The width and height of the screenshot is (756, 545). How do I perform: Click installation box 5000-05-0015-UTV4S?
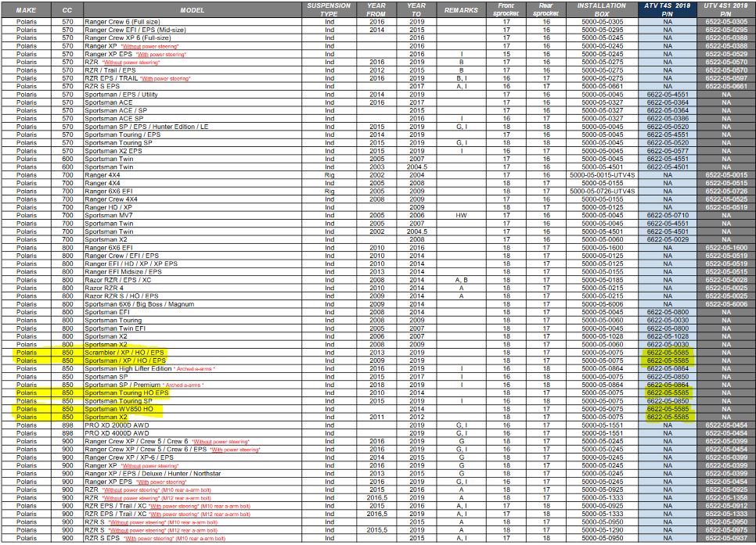602,175
